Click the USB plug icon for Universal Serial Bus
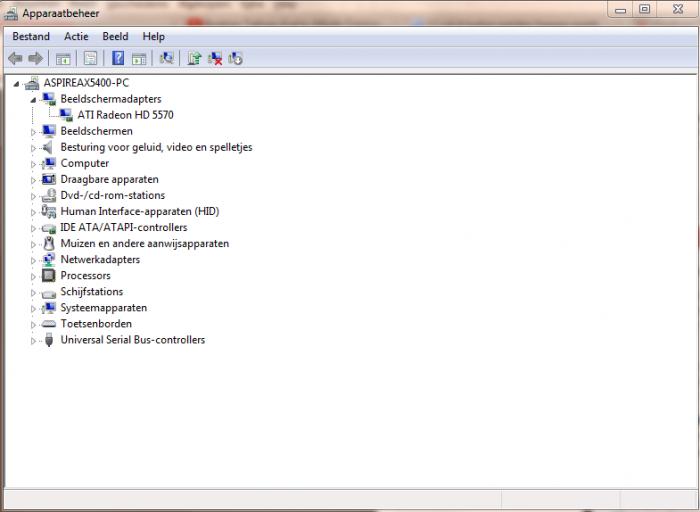The width and height of the screenshot is (700, 512). tap(49, 340)
